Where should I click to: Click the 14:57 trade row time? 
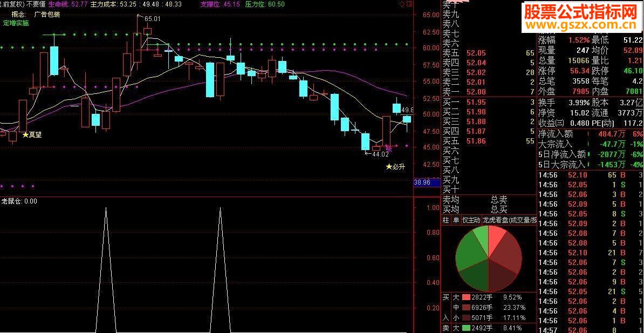549,330
